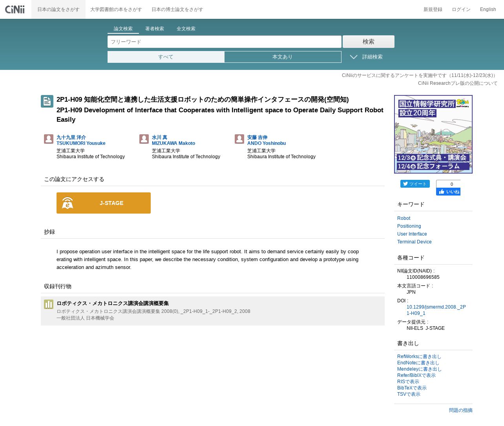This screenshot has width=504, height=426.
Task: Click the article document icon beside title
Action: [47, 101]
